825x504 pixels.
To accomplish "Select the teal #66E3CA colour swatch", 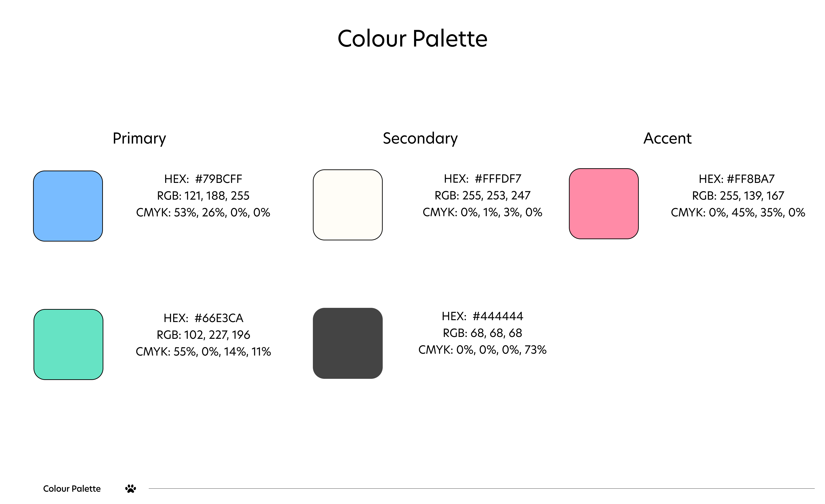I will [x=68, y=344].
